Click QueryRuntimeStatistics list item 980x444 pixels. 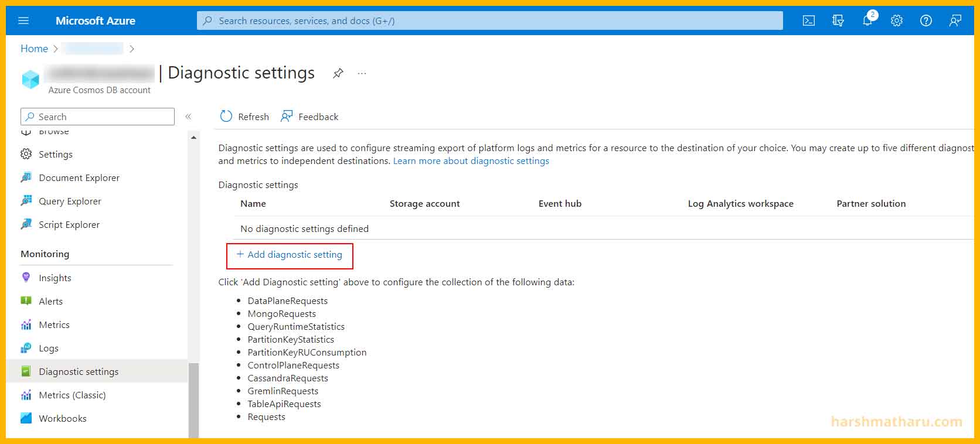296,326
